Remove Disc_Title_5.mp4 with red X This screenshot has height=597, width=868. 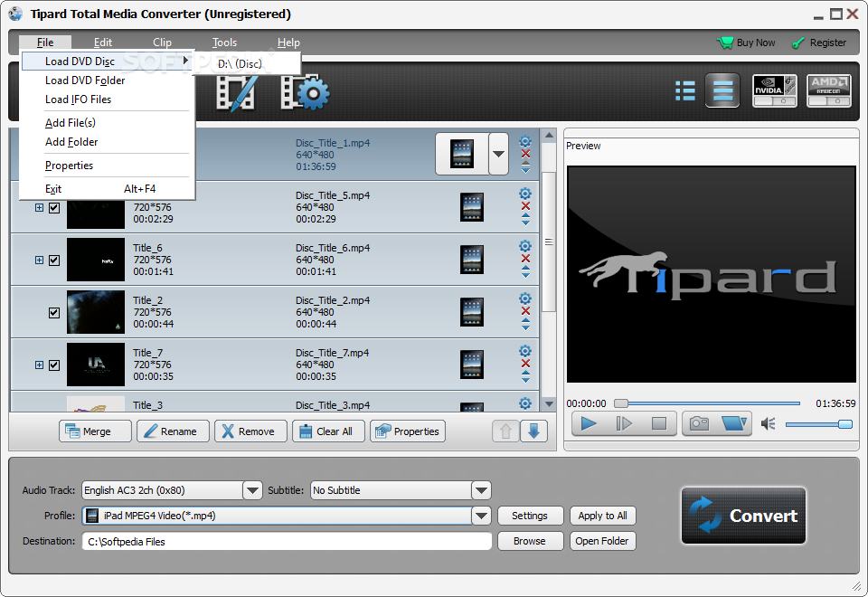(x=525, y=206)
